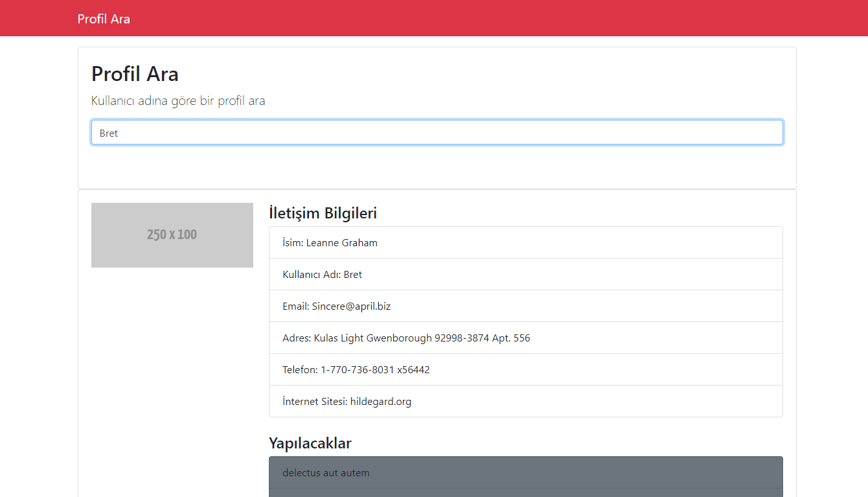Click the İsim: Leanne Graham list item
The image size is (868, 497).
click(525, 242)
